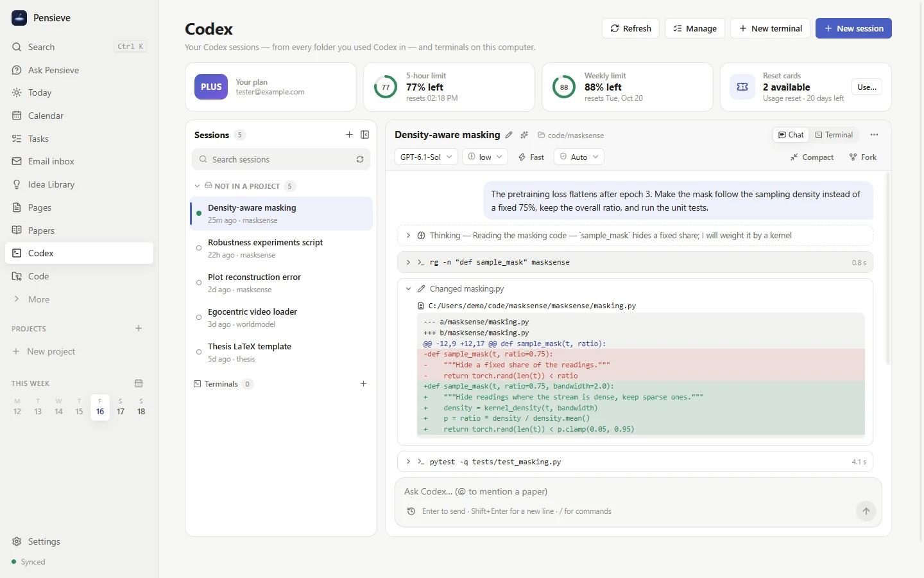The image size is (924, 578).
Task: Refresh the session search results icon
Action: 360,159
